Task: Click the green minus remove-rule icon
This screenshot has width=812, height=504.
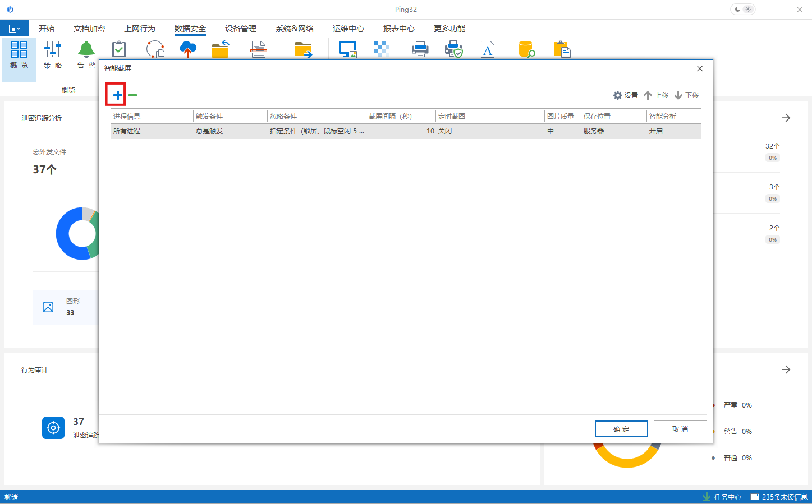Action: tap(132, 95)
